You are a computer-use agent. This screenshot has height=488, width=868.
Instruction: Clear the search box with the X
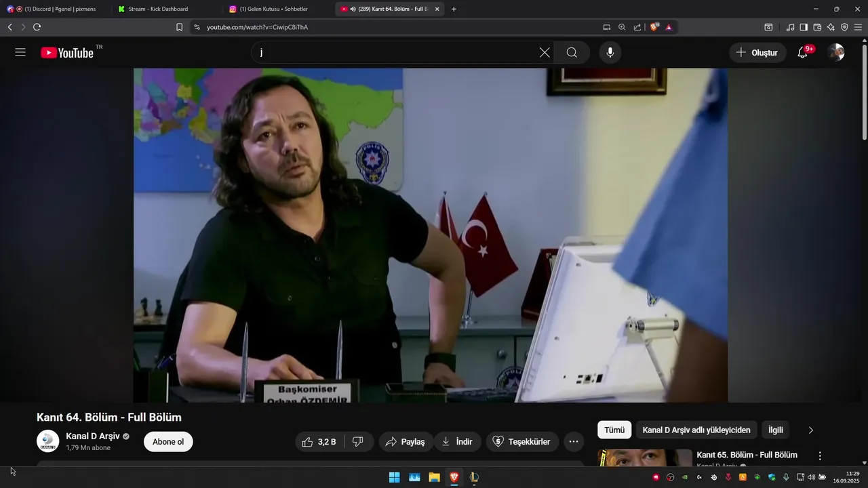tap(545, 52)
